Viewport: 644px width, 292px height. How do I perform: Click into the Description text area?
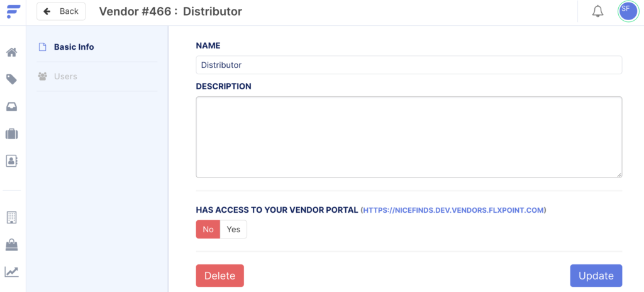[x=409, y=137]
